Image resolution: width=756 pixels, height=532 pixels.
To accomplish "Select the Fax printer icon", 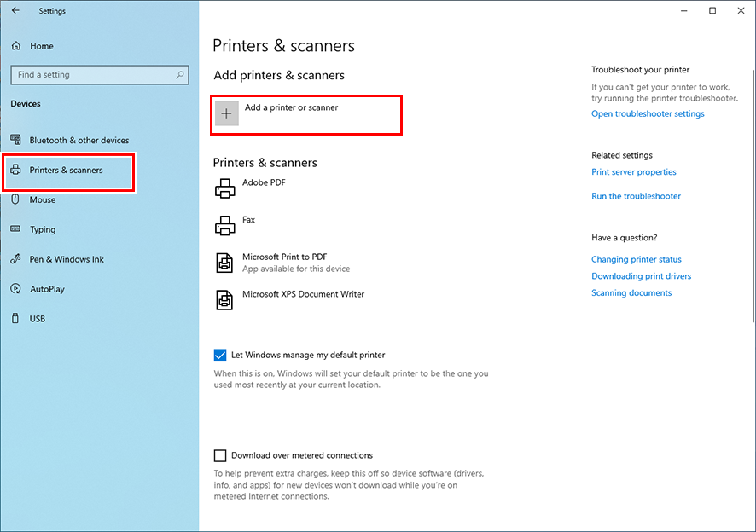I will (224, 225).
